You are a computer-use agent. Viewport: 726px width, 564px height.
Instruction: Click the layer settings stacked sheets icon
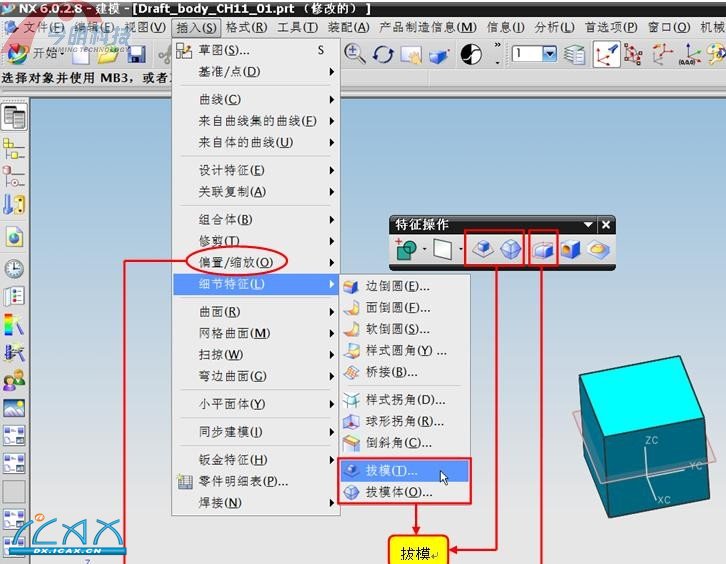575,55
